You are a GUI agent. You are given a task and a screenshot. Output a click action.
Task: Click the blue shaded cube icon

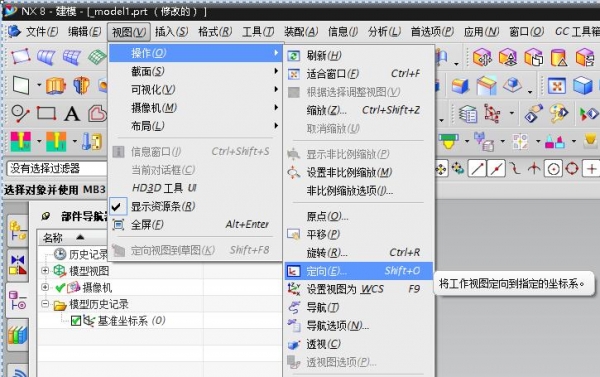click(x=582, y=85)
